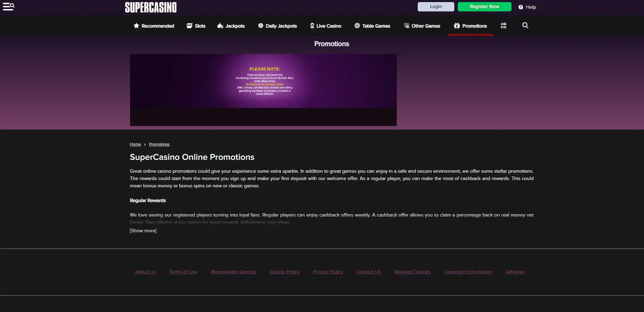
Task: Open the PLEASE NOTE promotion banner
Action: pyautogui.click(x=263, y=90)
